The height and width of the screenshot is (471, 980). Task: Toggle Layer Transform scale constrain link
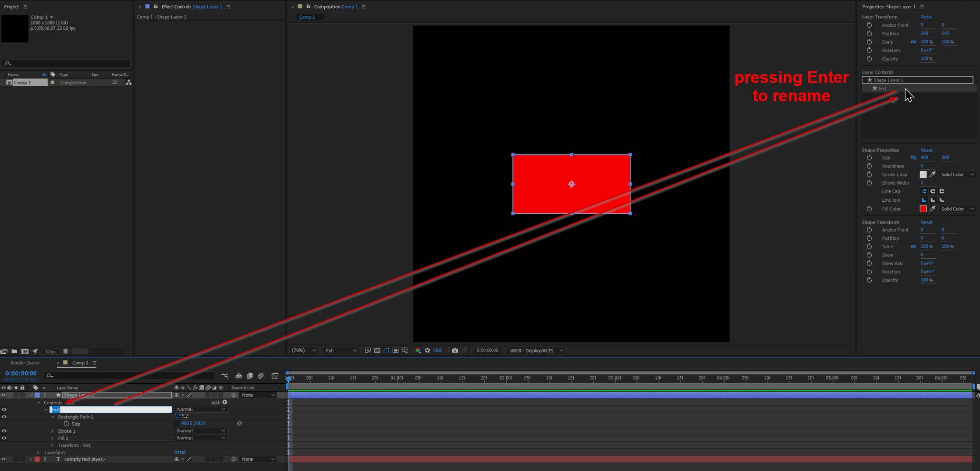913,42
